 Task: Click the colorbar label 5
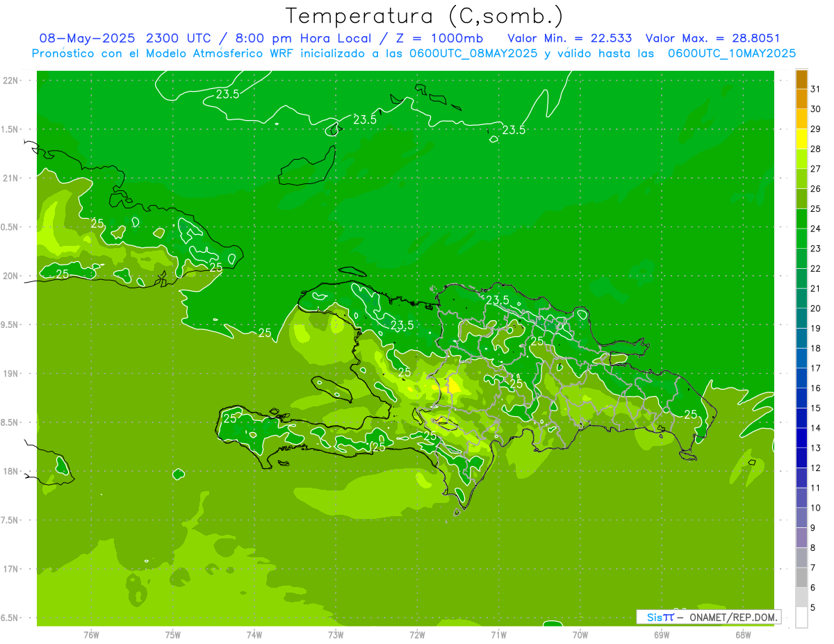coord(813,607)
